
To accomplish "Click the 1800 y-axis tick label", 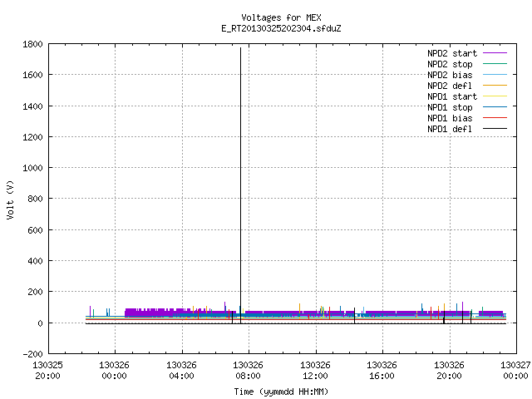I will click(32, 44).
